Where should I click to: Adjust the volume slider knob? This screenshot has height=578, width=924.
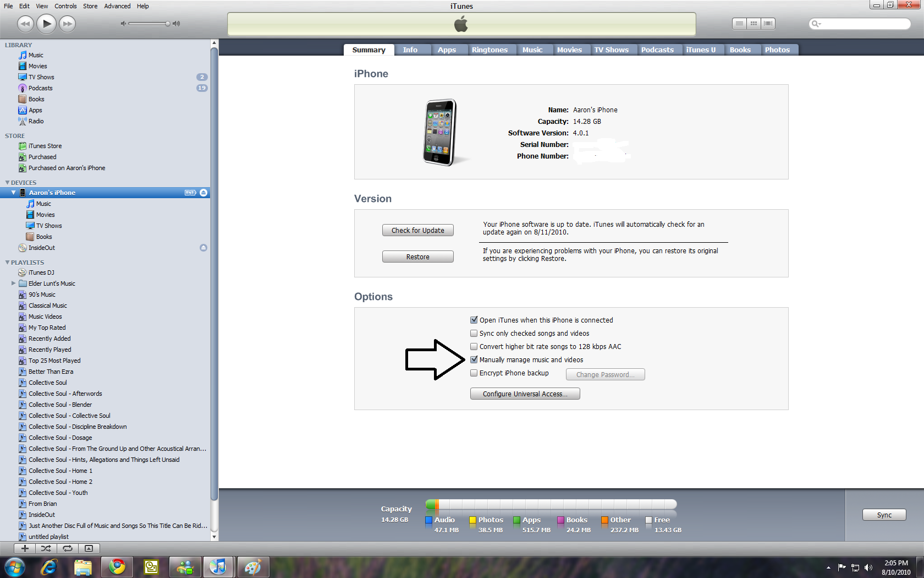click(167, 24)
